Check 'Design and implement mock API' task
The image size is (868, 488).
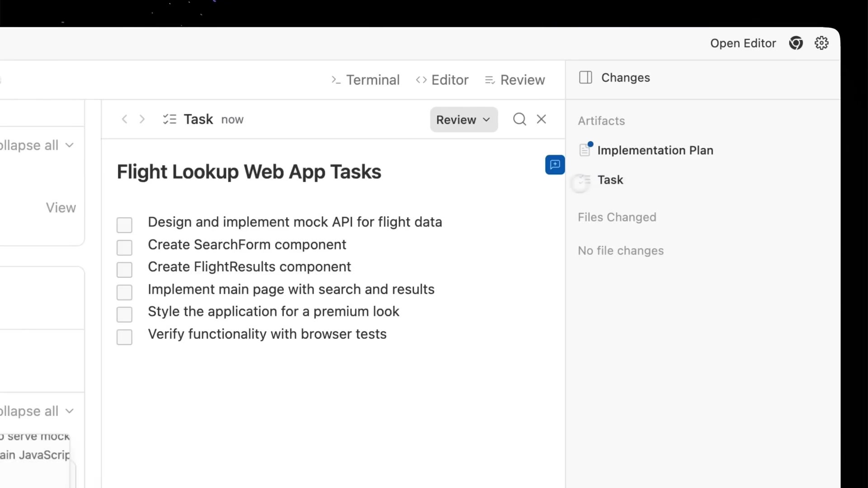coord(124,225)
